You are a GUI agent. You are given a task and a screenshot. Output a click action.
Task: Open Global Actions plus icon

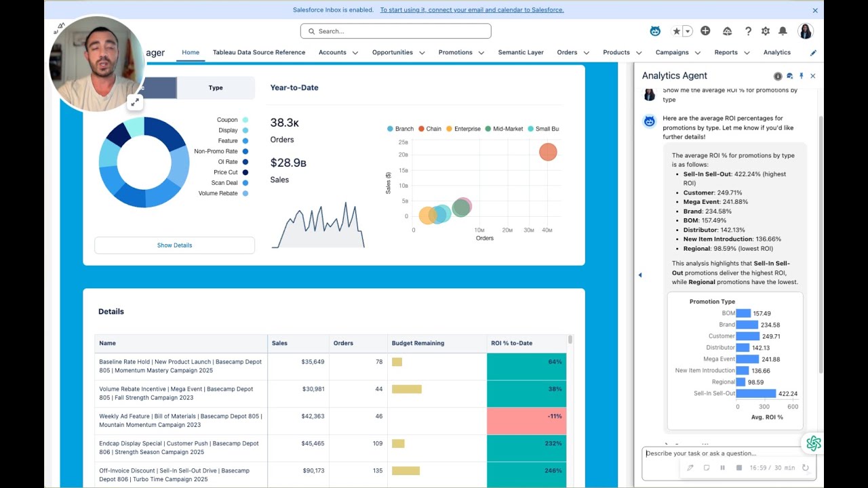pyautogui.click(x=705, y=31)
